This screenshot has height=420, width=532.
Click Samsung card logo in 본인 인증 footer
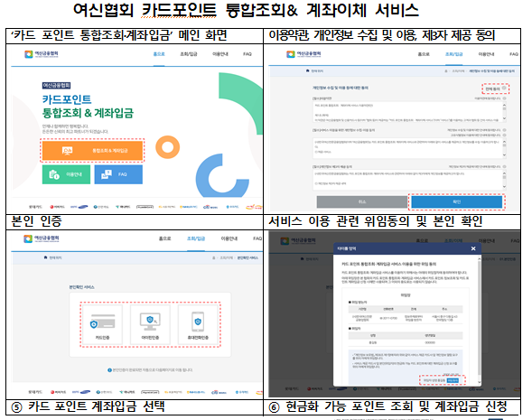click(80, 392)
